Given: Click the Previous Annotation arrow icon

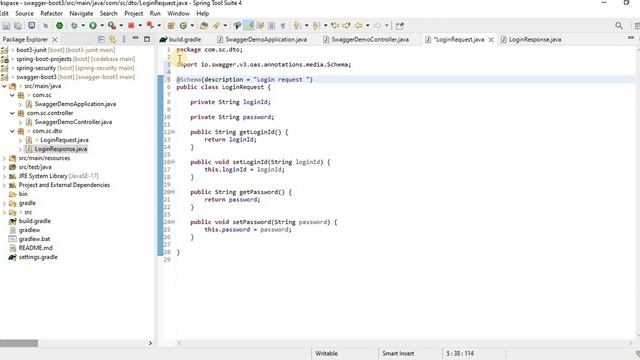Looking at the screenshot, I should click(316, 26).
